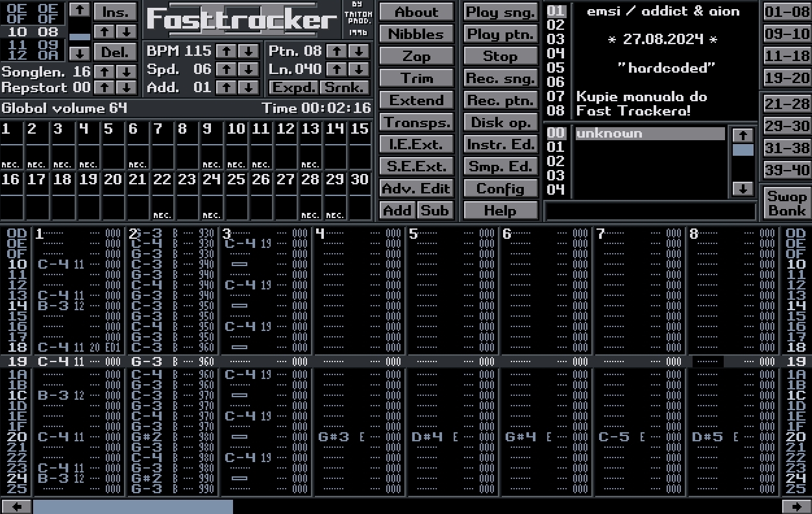Play current pattern with Play ptn.
Screen dimensions: 812x514
(500, 34)
